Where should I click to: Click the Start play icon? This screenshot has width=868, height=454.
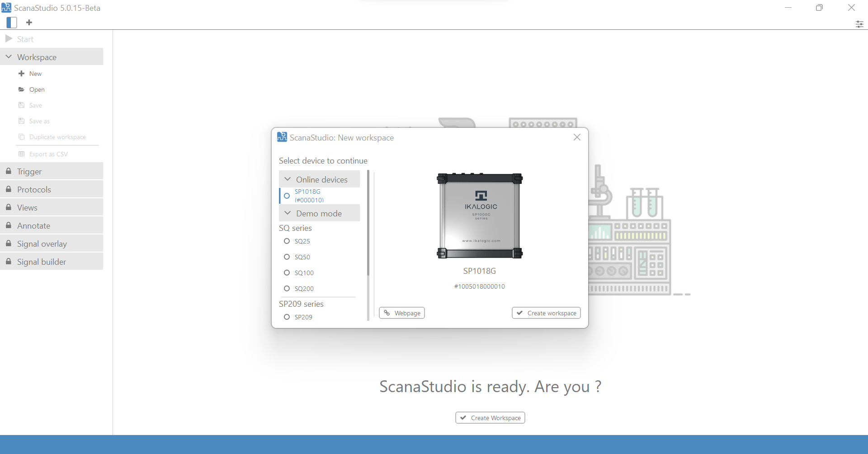point(9,39)
